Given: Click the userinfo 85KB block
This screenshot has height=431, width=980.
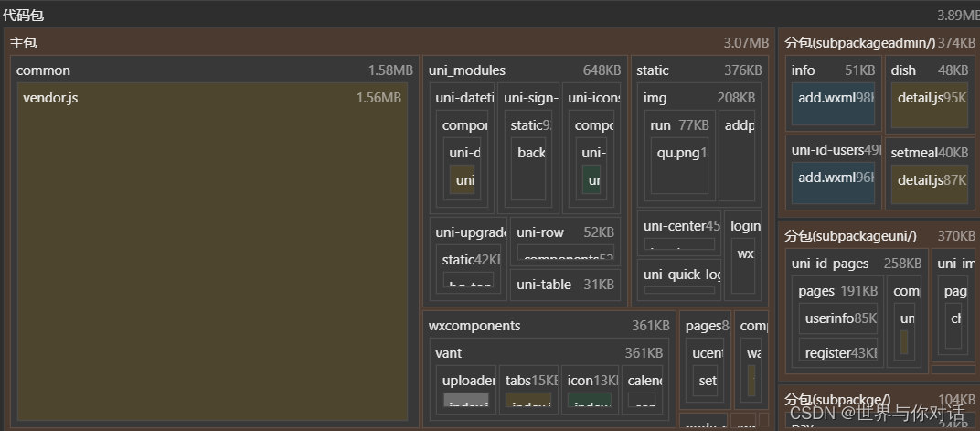Looking at the screenshot, I should click(839, 319).
